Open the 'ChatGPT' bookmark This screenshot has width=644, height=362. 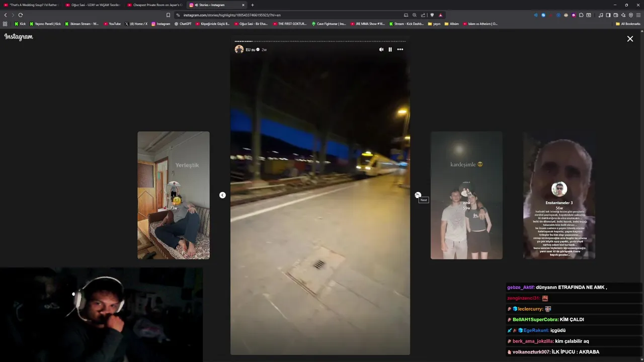(x=183, y=24)
